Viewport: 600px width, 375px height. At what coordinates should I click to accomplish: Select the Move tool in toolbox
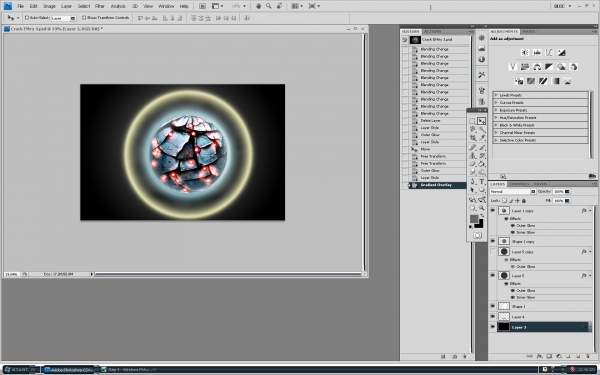[x=481, y=121]
